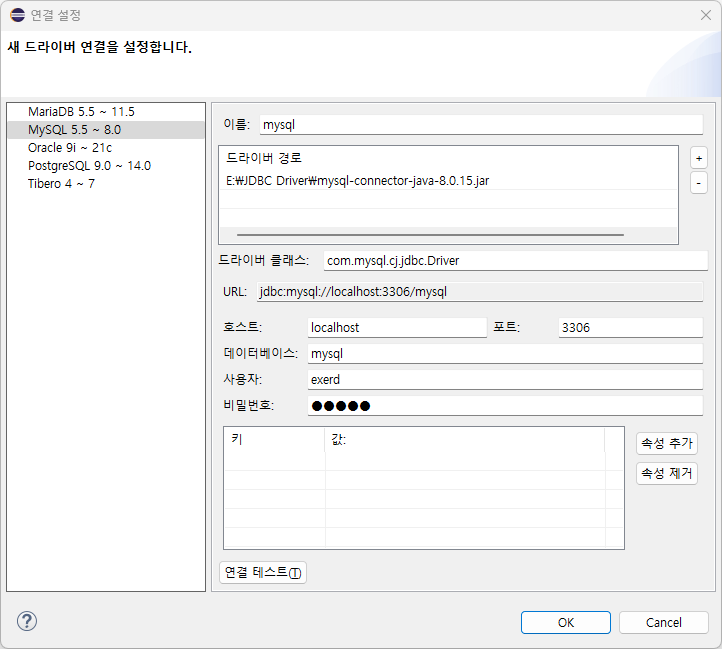This screenshot has width=722, height=649.
Task: Click the 드라이버 경로 list header
Action: [x=448, y=158]
